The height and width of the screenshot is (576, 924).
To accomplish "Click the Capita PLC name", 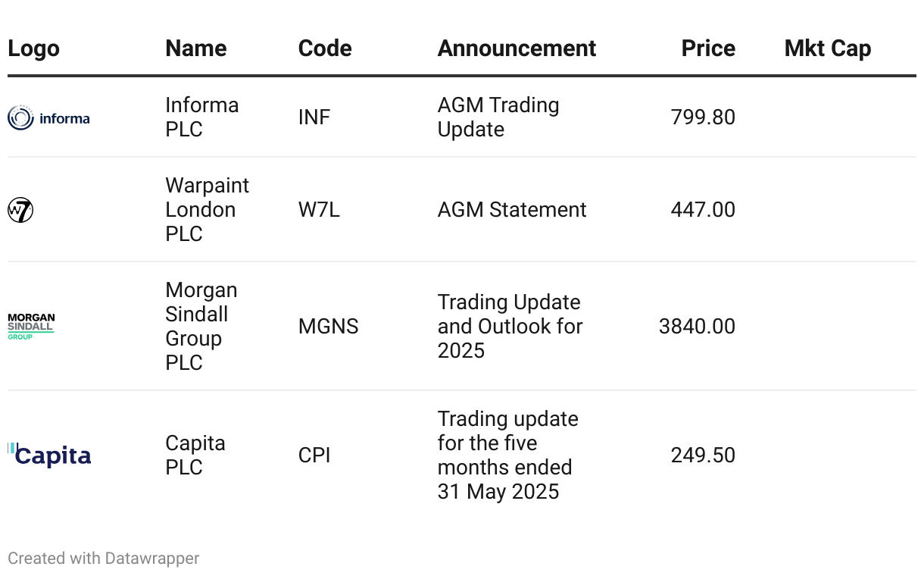I will point(195,455).
